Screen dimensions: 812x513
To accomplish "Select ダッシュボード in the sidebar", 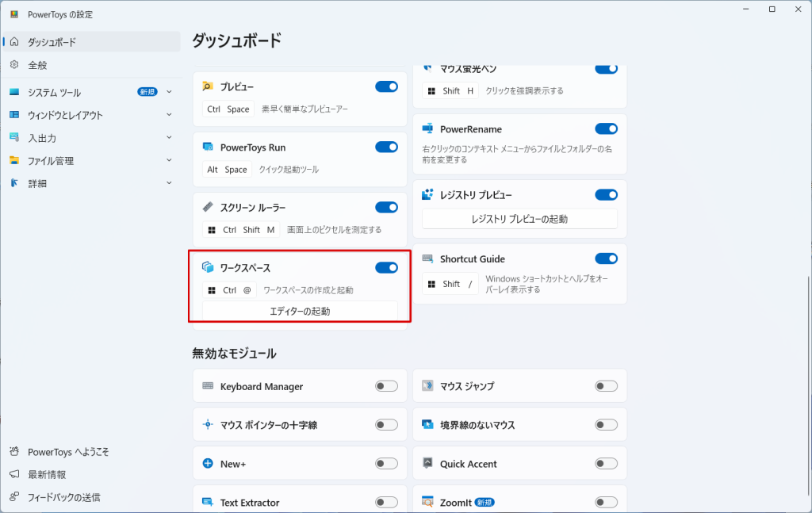I will point(52,42).
